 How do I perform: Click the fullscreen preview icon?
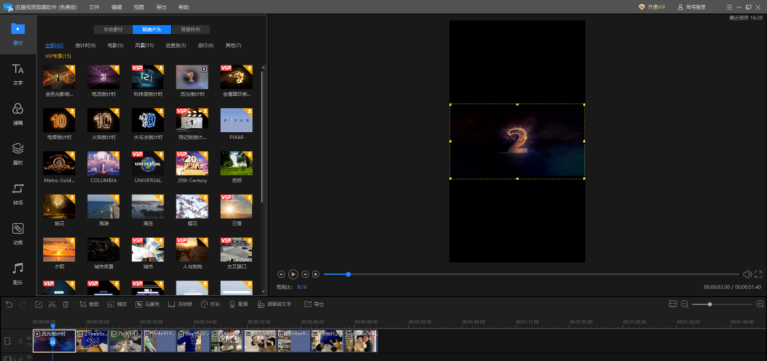click(x=758, y=274)
